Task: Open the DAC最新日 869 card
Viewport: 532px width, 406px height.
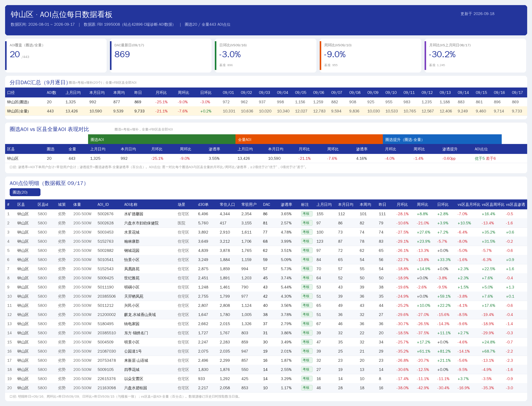Action: coord(161,55)
